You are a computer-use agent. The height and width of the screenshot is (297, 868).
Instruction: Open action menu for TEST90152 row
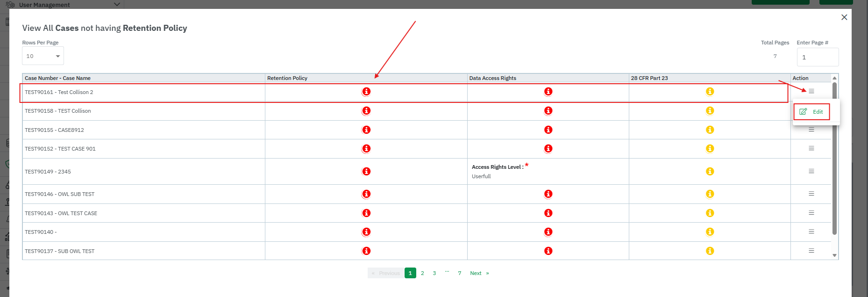click(x=811, y=148)
